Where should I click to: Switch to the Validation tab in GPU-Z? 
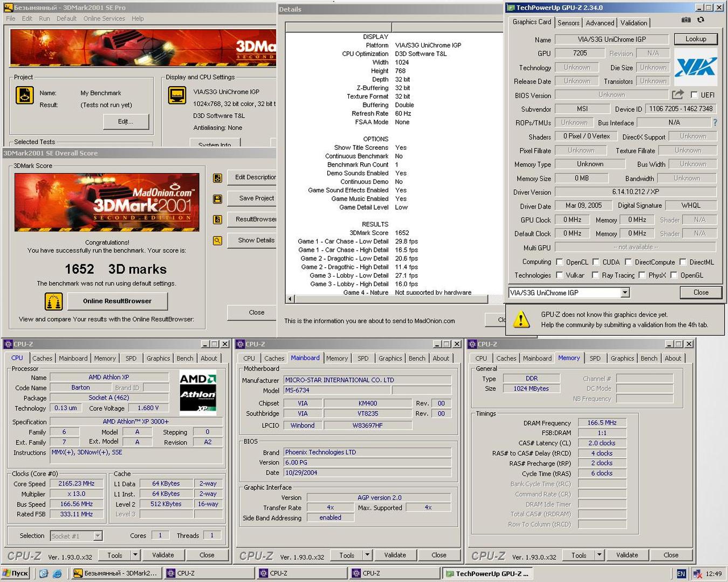pos(634,23)
